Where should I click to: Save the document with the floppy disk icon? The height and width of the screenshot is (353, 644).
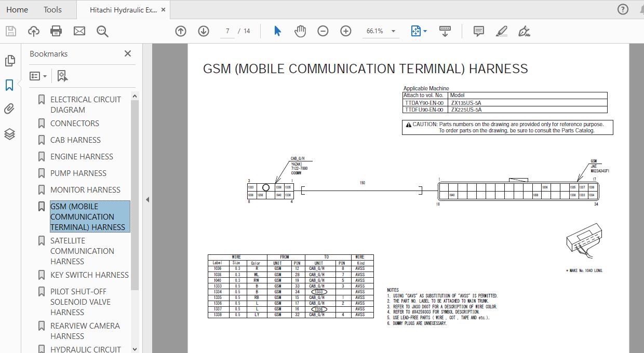tap(11, 31)
